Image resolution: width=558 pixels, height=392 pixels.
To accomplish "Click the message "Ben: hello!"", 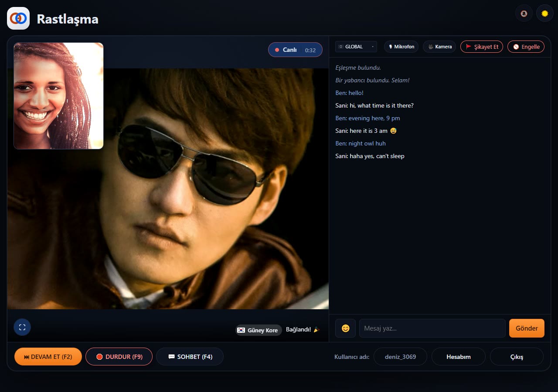I will (350, 93).
